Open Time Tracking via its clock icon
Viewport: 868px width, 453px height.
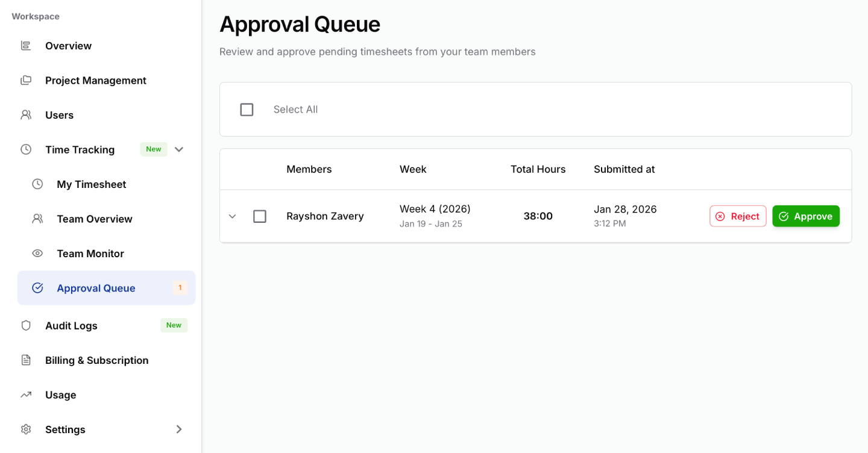(x=25, y=149)
